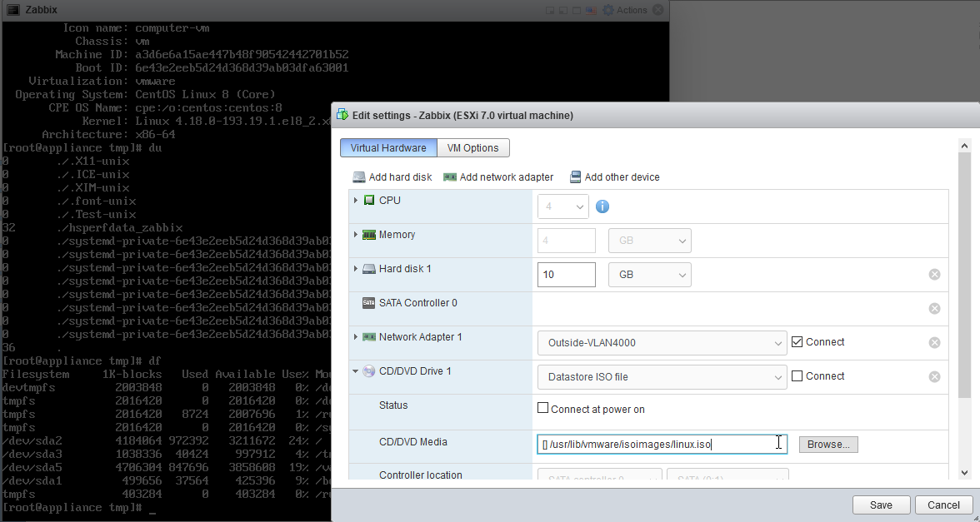Click the CD/DVD Media path field
Image resolution: width=980 pixels, height=522 pixels.
[x=662, y=445]
